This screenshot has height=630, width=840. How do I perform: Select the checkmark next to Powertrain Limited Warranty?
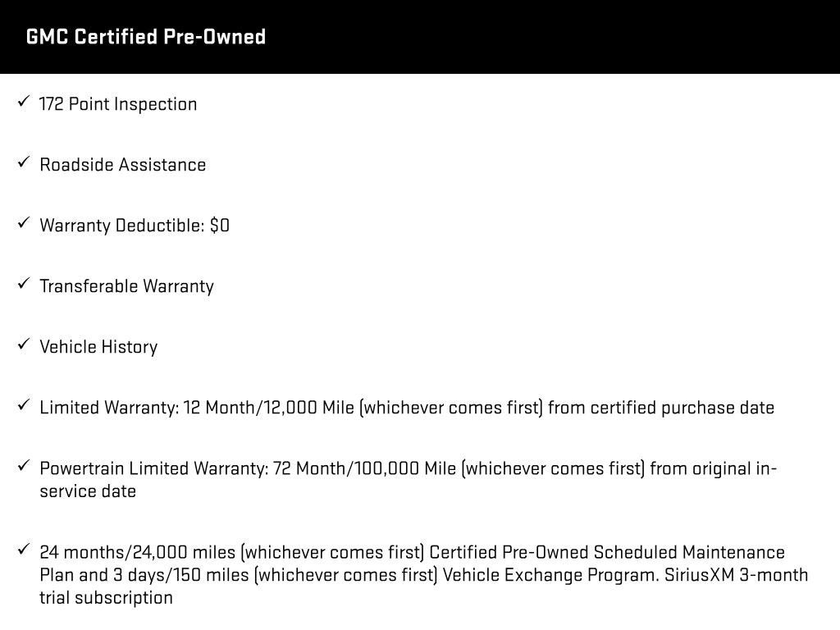[23, 467]
